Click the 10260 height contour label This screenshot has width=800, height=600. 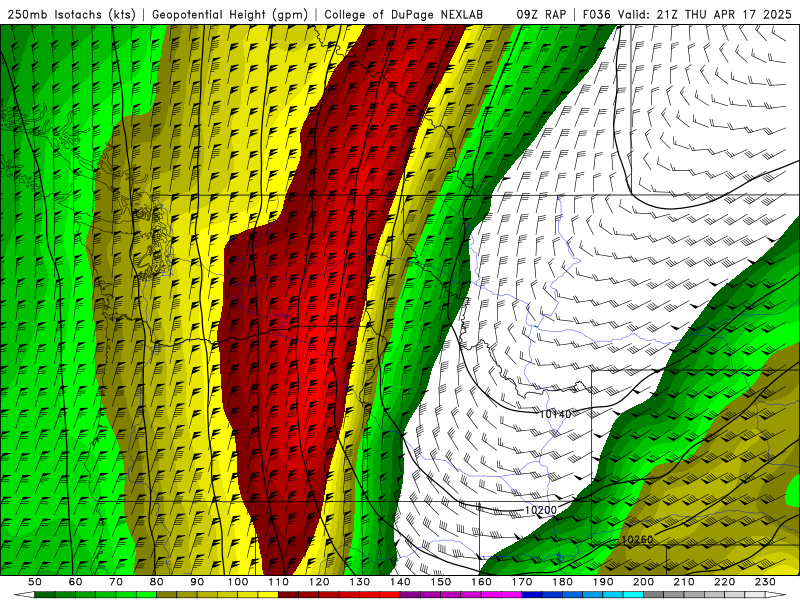click(637, 539)
